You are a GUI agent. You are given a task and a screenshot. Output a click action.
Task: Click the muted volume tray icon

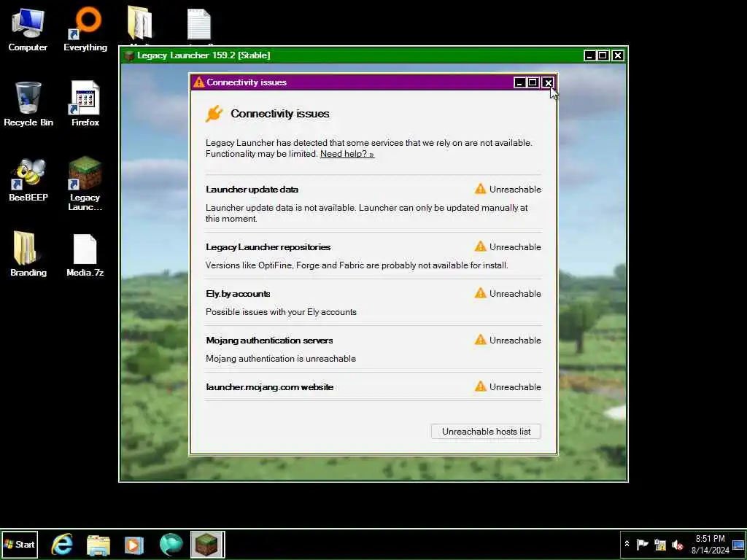pos(677,544)
